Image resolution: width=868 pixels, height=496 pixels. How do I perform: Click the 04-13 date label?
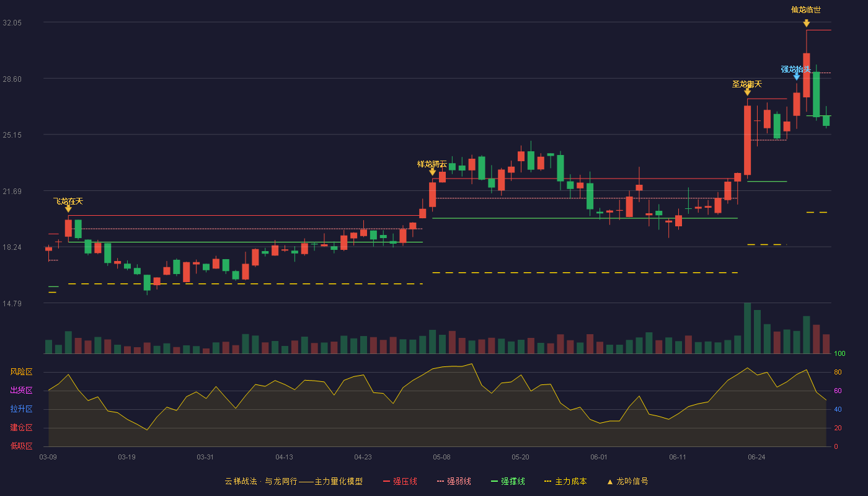pos(284,457)
